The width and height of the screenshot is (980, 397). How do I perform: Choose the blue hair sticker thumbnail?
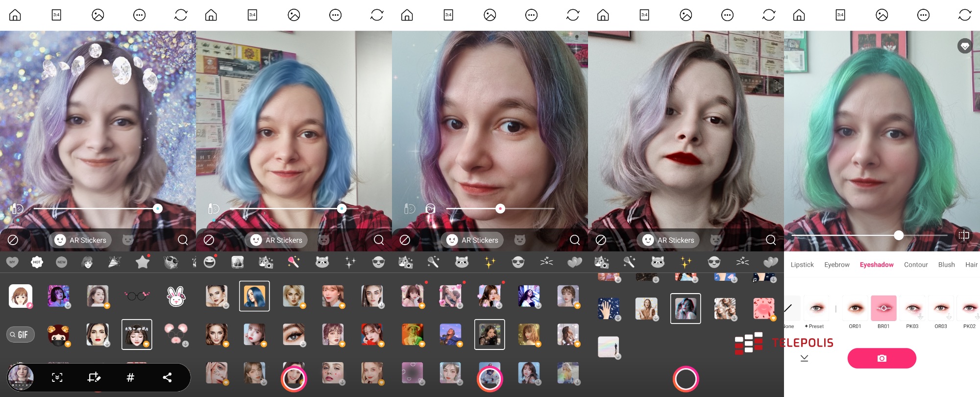[254, 296]
